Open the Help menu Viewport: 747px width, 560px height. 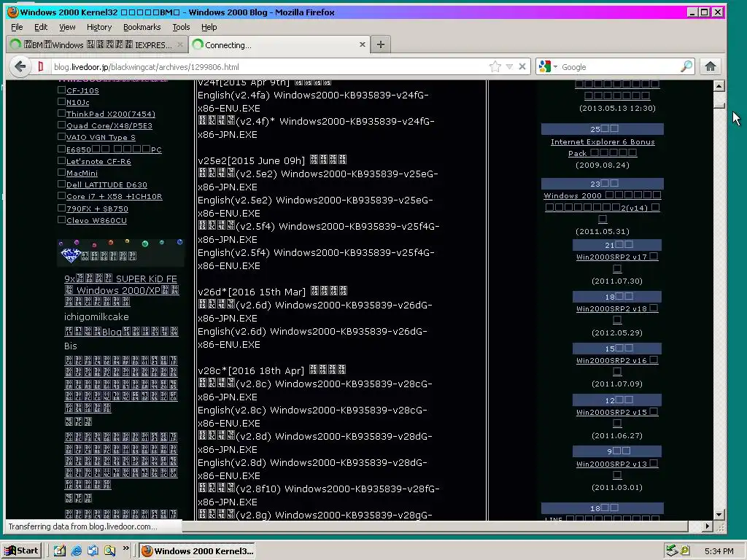209,27
